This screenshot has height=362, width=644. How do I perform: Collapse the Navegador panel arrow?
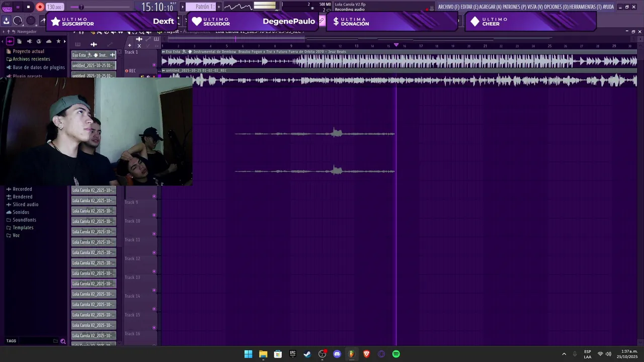(x=4, y=32)
